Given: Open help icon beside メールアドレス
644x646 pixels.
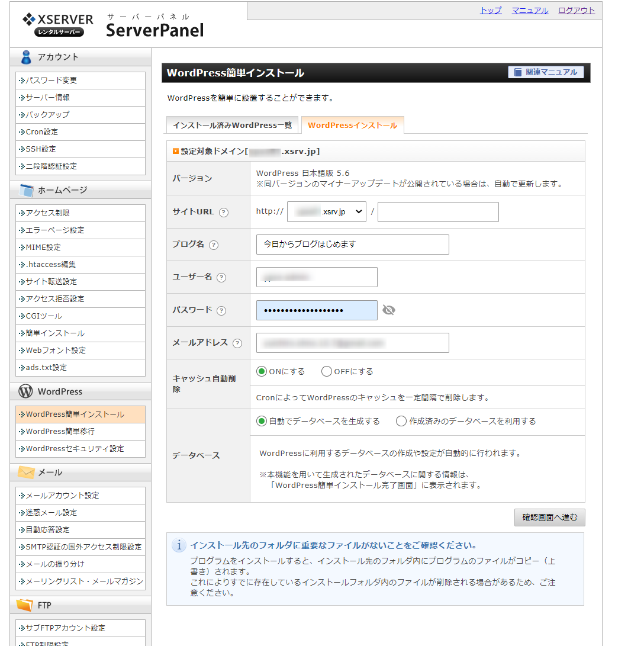Looking at the screenshot, I should [x=237, y=343].
